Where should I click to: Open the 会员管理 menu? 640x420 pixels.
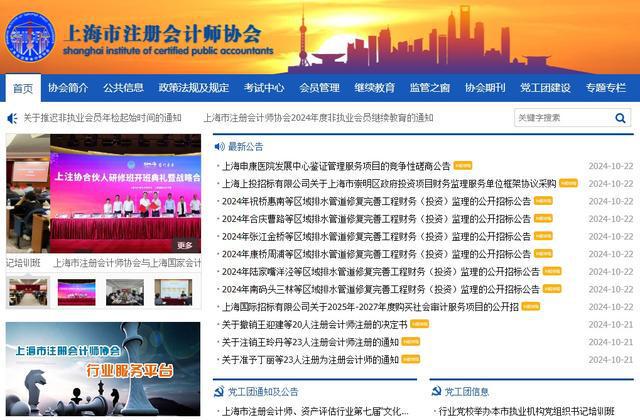(319, 88)
